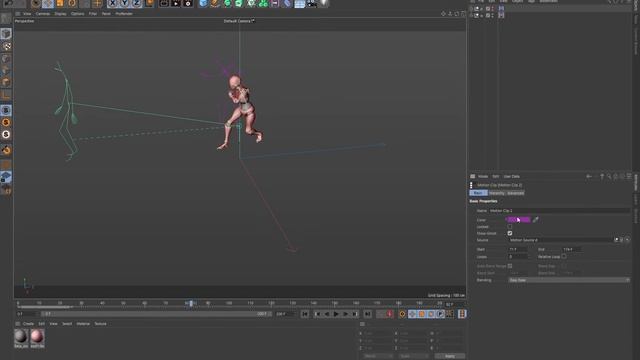Switch to the Basic tab
The width and height of the screenshot is (640, 360).
478,193
